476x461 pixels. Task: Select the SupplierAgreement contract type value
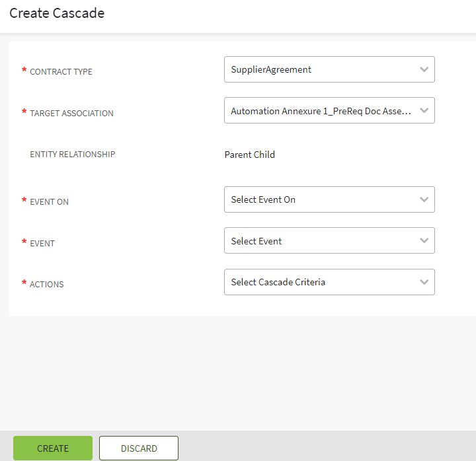pyautogui.click(x=271, y=69)
